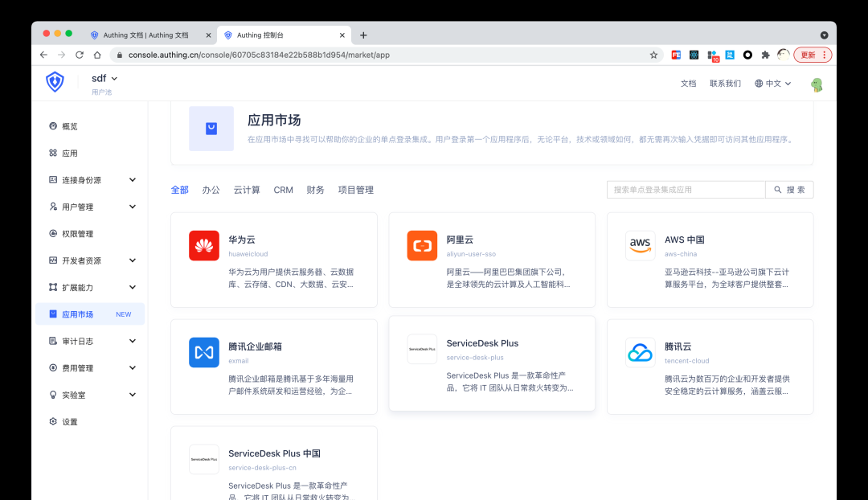Select the 办公 category tab

click(211, 190)
